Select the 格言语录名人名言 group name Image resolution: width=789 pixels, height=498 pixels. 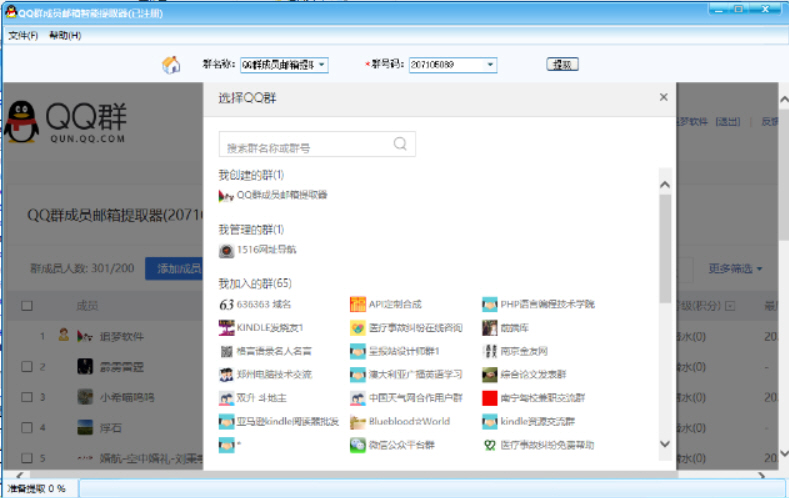[274, 351]
